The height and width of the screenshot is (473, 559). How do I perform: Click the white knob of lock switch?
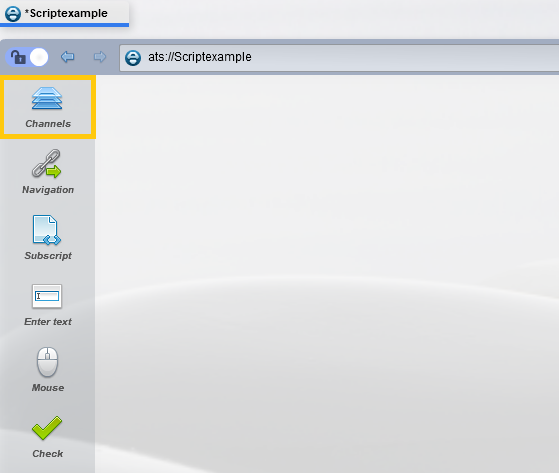coord(39,57)
